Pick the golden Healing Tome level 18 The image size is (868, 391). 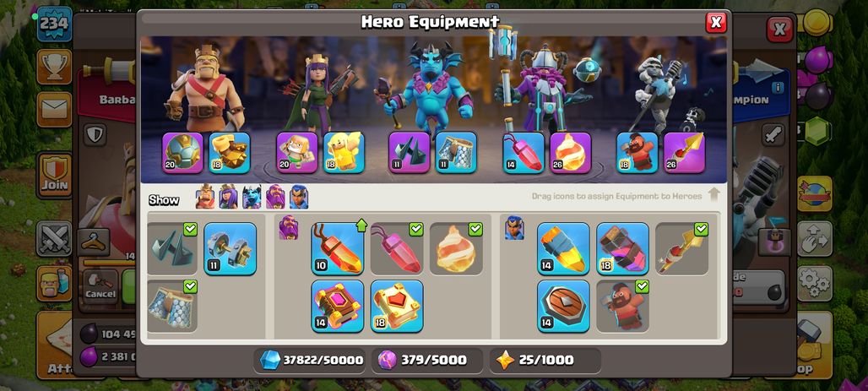(397, 307)
